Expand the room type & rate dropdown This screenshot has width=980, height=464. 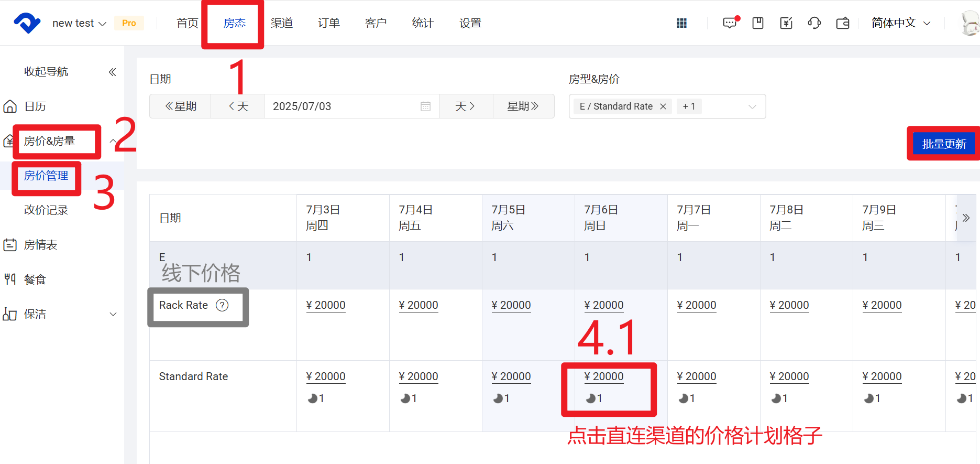752,106
